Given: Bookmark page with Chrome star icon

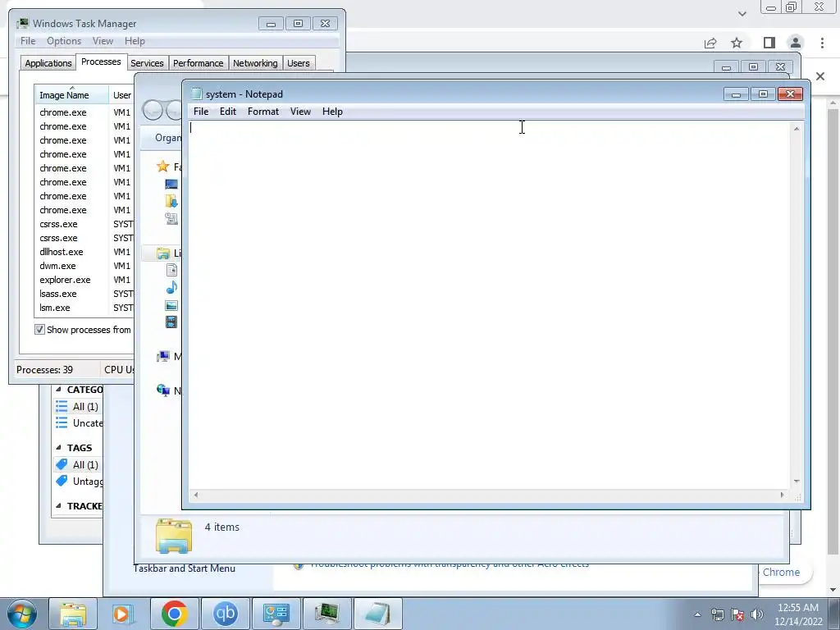Looking at the screenshot, I should [x=737, y=43].
